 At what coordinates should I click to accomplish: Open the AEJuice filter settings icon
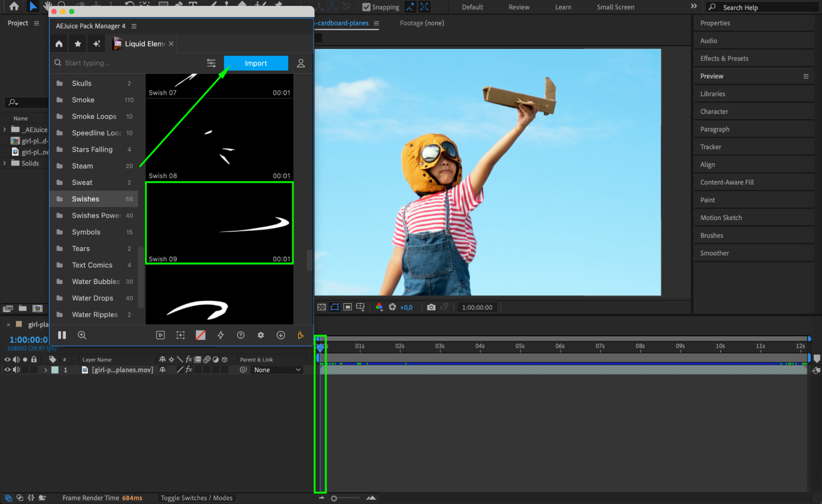tap(211, 63)
